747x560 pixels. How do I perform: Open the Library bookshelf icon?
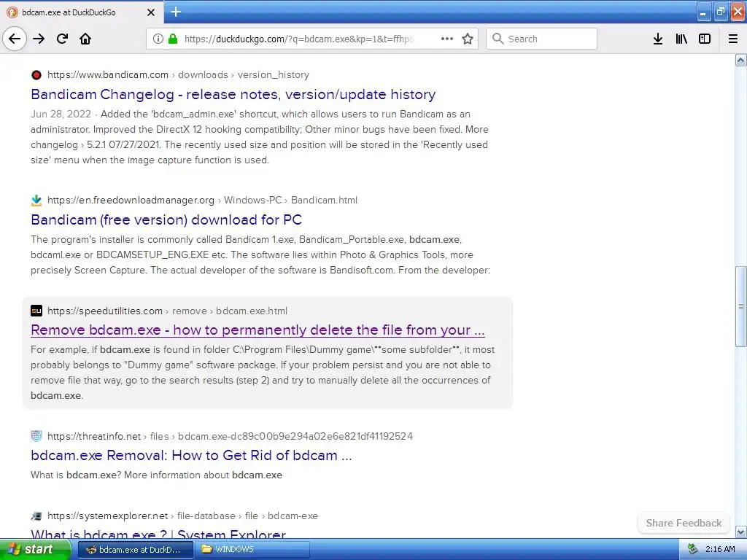pos(682,39)
